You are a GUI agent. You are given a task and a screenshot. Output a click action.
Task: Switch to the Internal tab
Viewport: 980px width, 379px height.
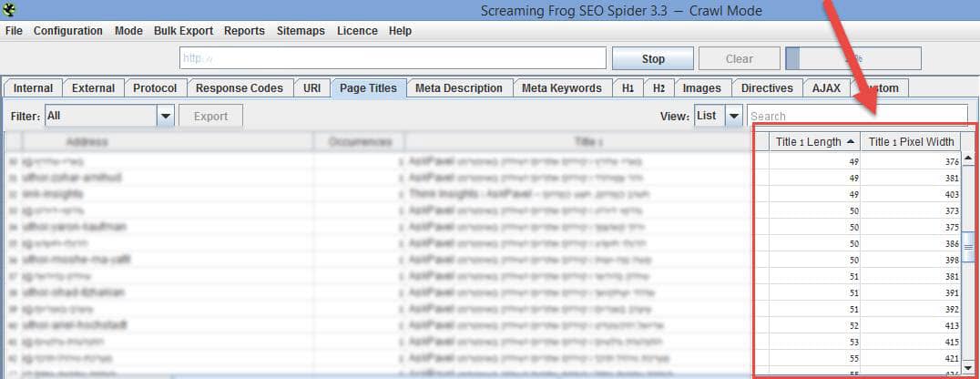[33, 88]
